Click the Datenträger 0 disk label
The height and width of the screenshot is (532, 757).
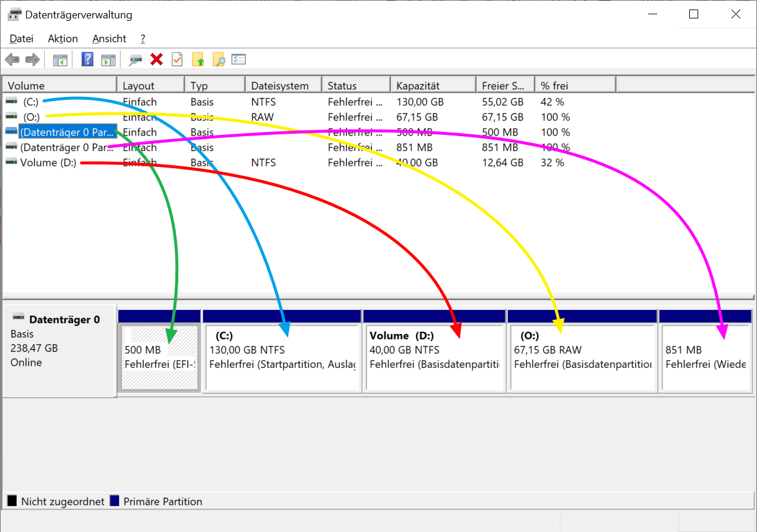[x=64, y=320]
